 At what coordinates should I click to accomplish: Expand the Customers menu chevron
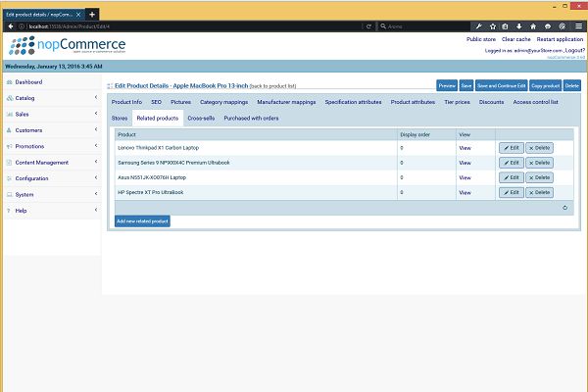96,129
